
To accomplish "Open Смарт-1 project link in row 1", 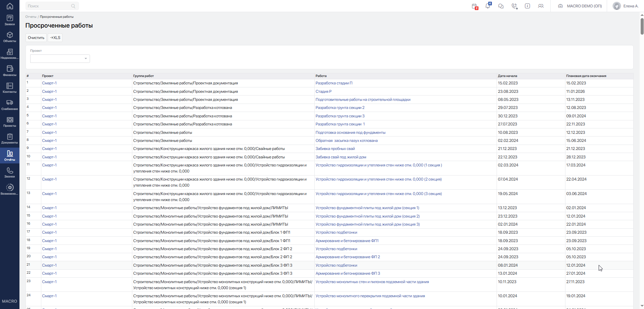I will pyautogui.click(x=49, y=83).
